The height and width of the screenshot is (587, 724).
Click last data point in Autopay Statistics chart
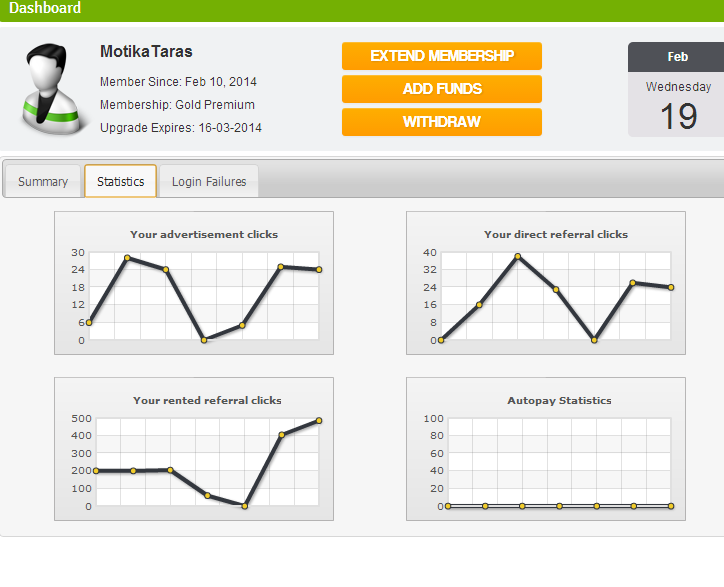pyautogui.click(x=670, y=506)
